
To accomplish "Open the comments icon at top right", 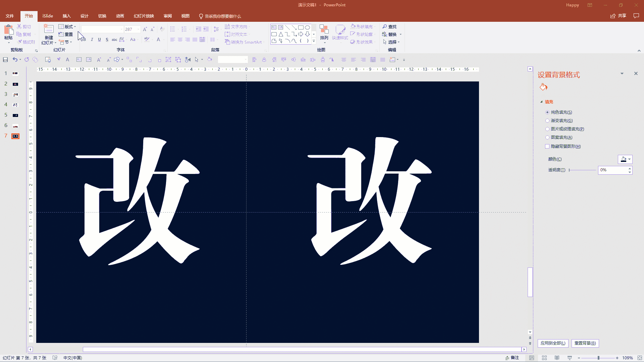I will [636, 16].
